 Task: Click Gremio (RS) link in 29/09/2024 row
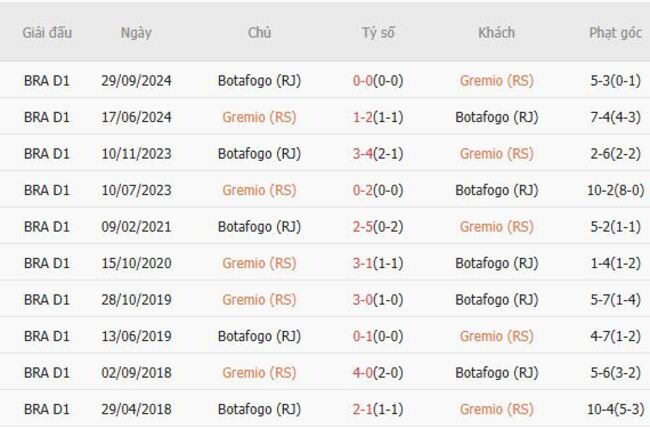pos(496,80)
